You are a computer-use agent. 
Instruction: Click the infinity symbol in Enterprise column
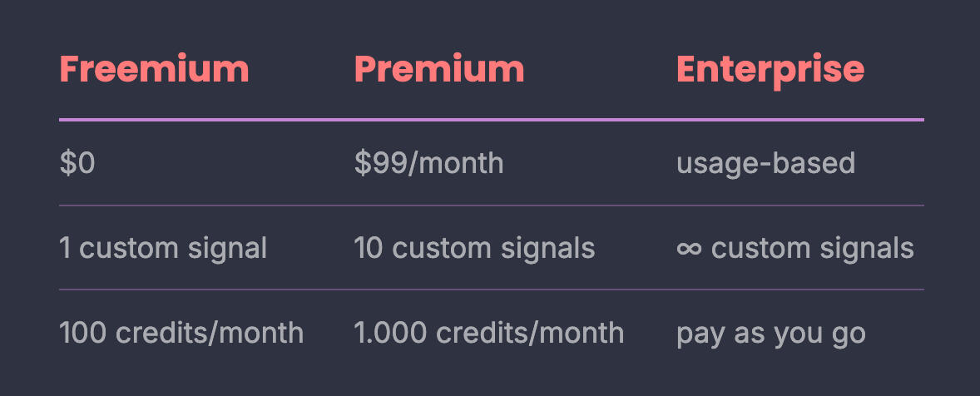[x=689, y=248]
